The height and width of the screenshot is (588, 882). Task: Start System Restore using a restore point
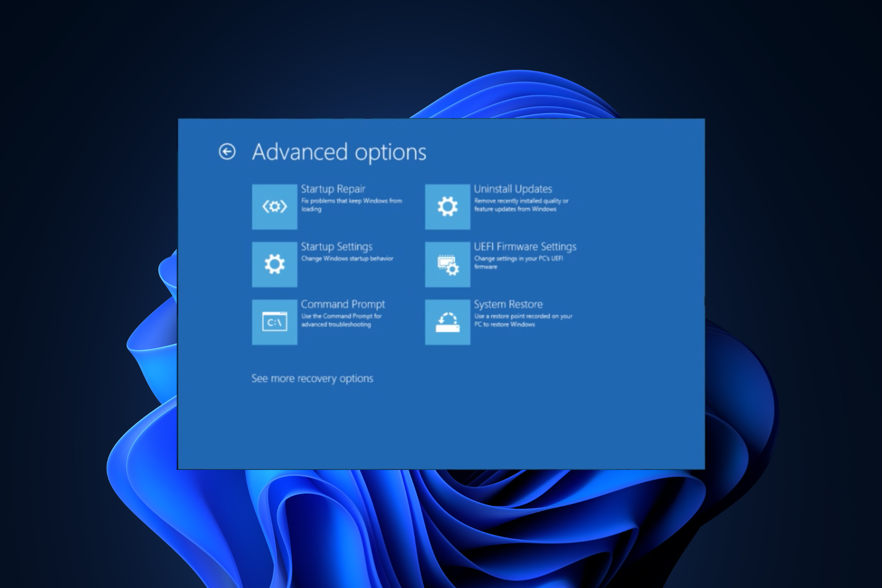pos(508,304)
